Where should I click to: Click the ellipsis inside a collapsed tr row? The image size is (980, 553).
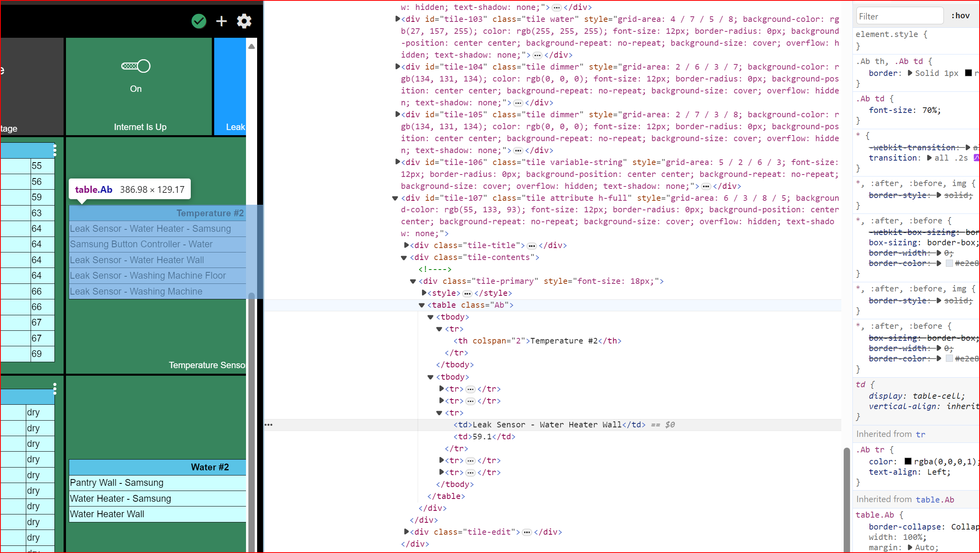click(x=470, y=389)
